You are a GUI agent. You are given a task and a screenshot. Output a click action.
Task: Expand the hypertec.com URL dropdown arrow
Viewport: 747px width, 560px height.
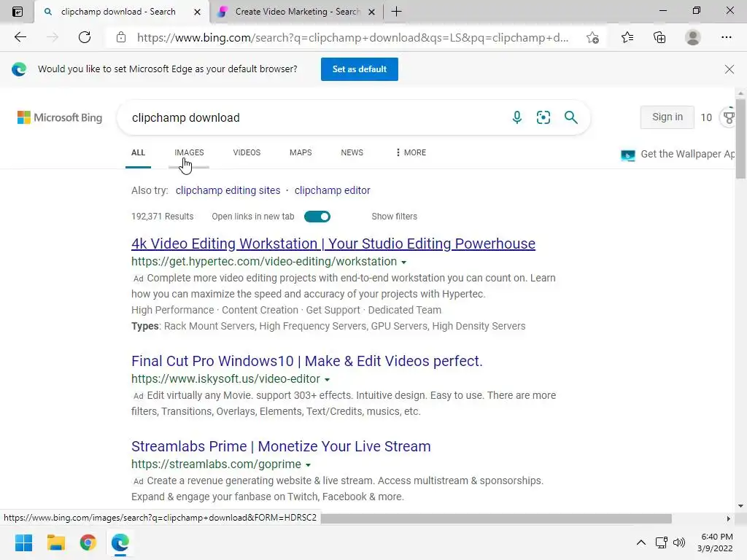(403, 262)
